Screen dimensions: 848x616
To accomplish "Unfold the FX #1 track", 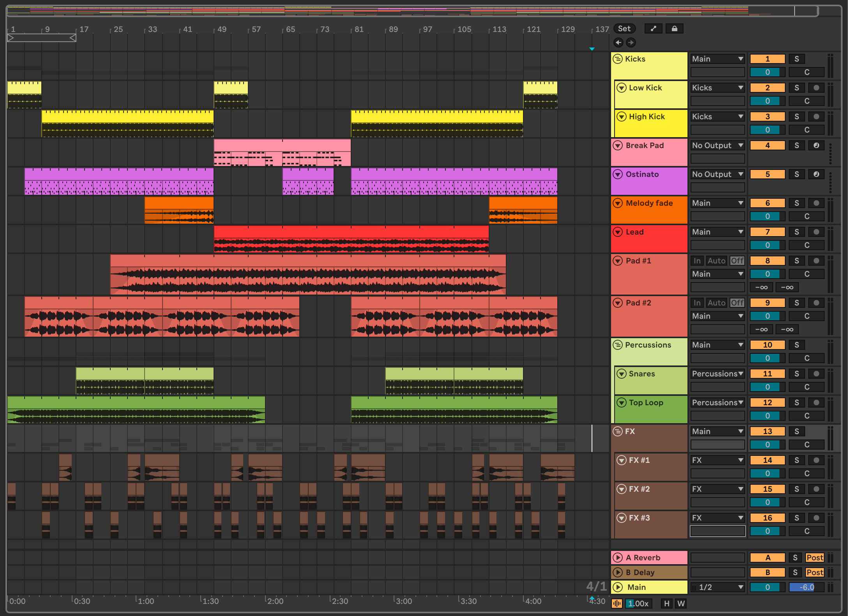I will pyautogui.click(x=622, y=460).
